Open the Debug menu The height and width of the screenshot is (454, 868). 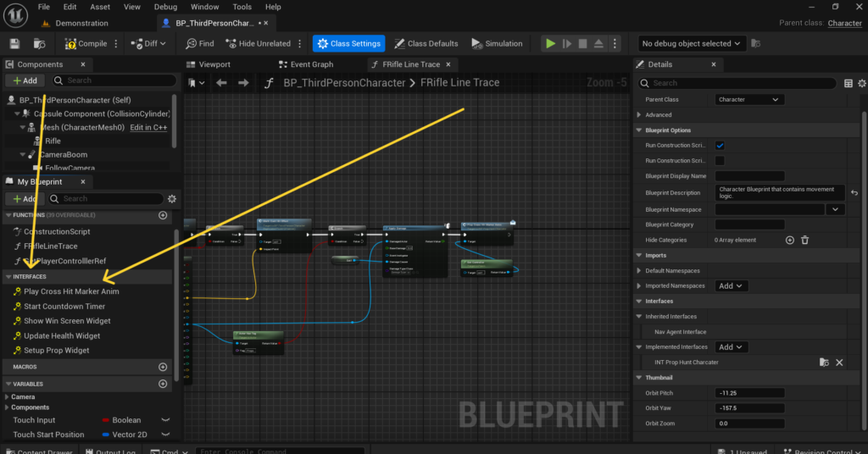[165, 7]
